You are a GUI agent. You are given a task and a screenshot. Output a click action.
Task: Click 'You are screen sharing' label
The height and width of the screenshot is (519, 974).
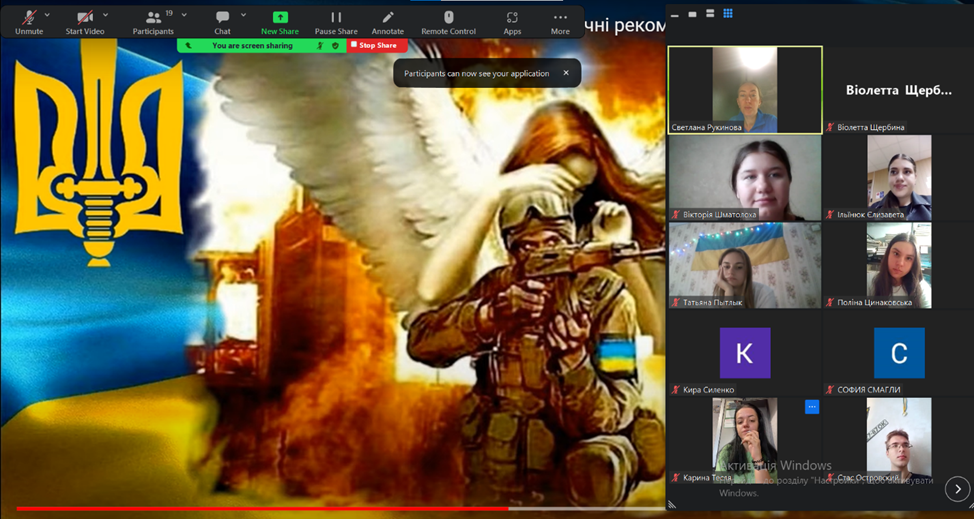252,45
